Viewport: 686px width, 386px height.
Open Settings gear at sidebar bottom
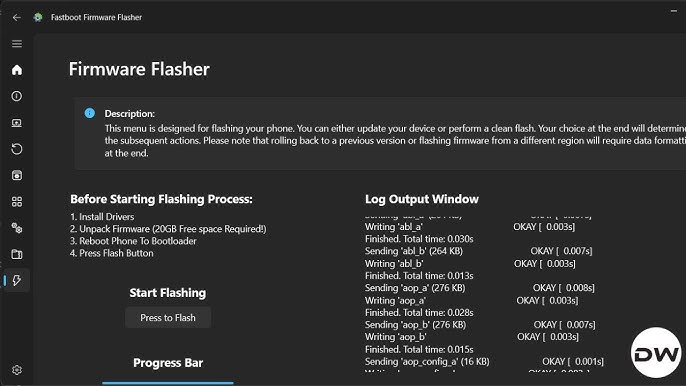point(17,370)
